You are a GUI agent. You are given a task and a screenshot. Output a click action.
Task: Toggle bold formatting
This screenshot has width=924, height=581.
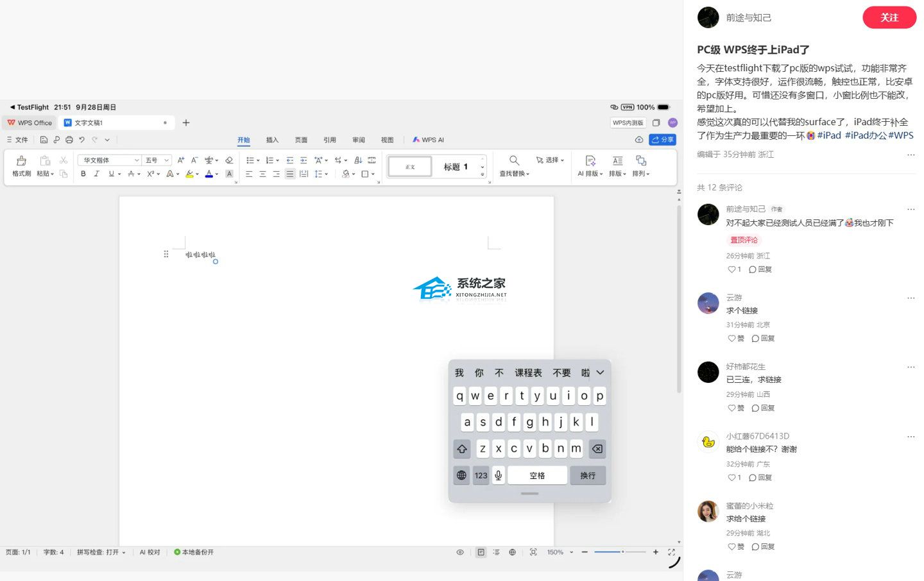point(83,174)
